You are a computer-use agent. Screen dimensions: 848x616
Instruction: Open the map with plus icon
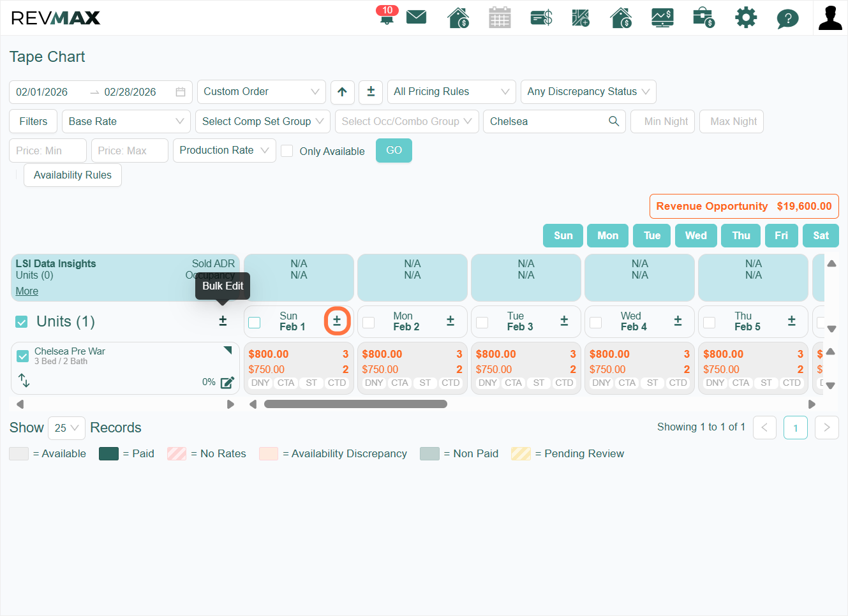coord(581,18)
